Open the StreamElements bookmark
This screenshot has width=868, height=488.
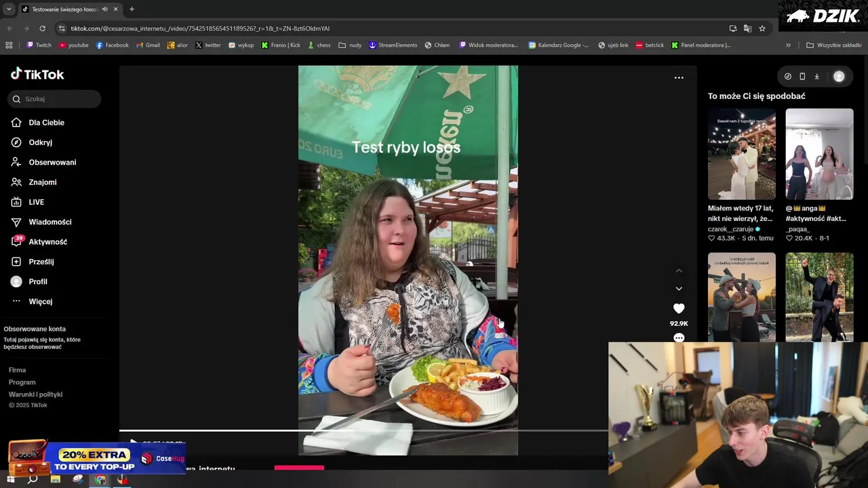pyautogui.click(x=393, y=45)
